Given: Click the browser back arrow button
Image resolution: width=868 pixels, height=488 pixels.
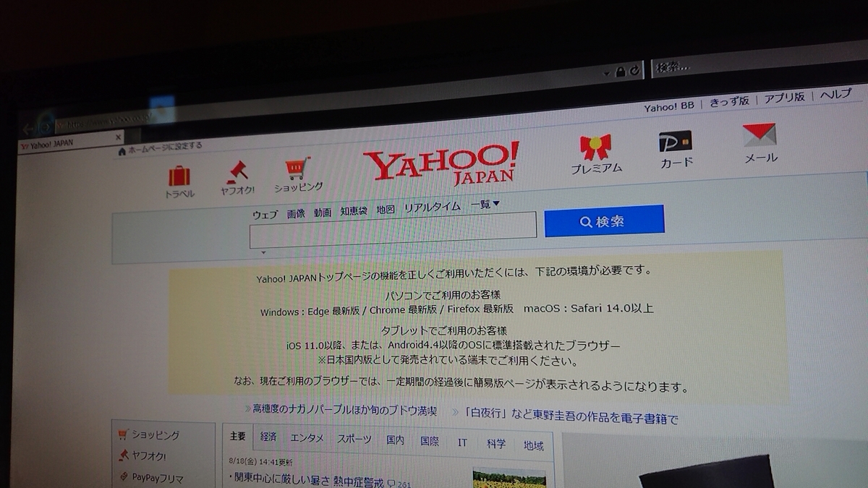Looking at the screenshot, I should [x=27, y=129].
